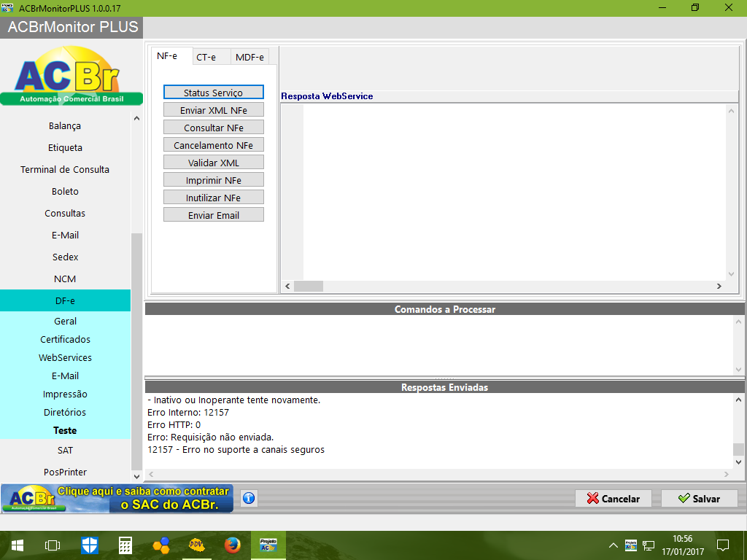Image resolution: width=747 pixels, height=560 pixels.
Task: Select Boleto in sidebar
Action: pos(65,192)
